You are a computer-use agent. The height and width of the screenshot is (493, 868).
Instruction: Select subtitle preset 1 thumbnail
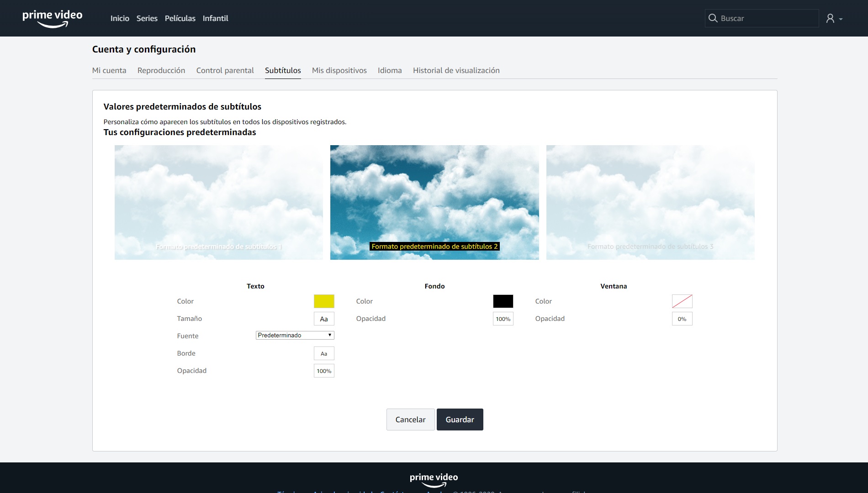218,202
